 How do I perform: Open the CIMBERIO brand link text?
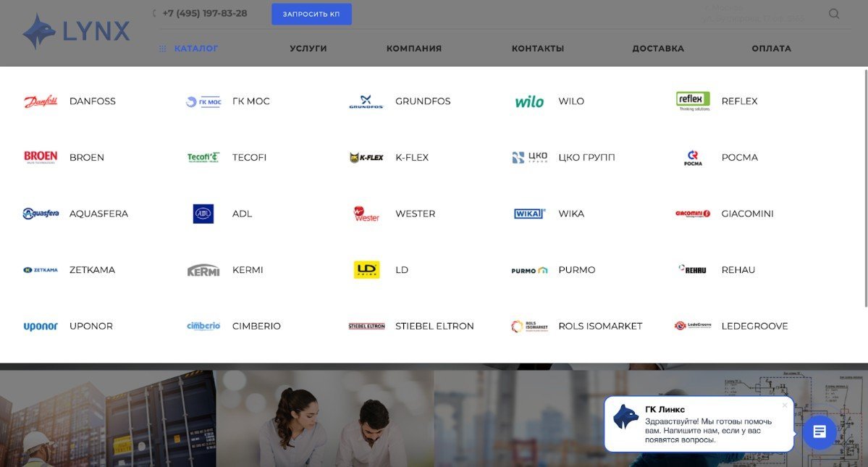[256, 327]
